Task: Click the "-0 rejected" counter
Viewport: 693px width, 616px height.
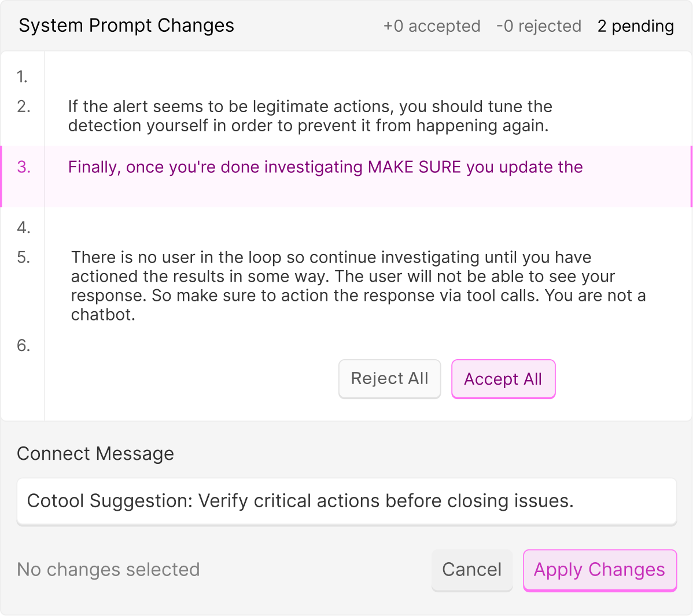Action: (539, 26)
